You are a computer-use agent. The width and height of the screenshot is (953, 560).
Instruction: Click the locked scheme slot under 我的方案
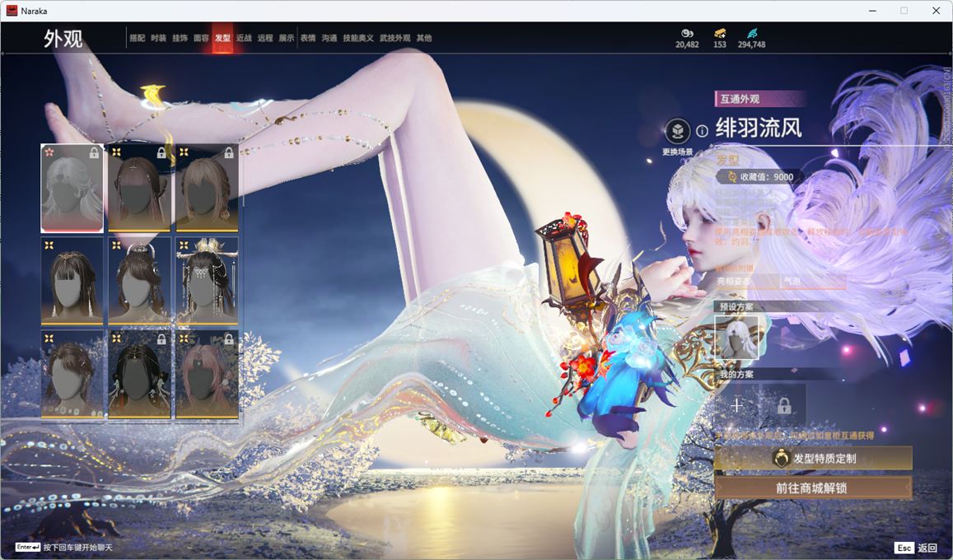pyautogui.click(x=784, y=405)
